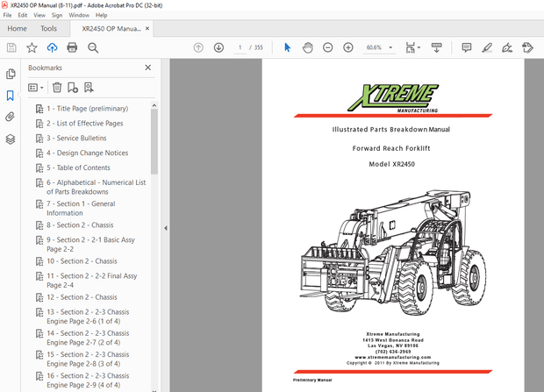Delete the selected bookmark
The height and width of the screenshot is (392, 544).
57,88
